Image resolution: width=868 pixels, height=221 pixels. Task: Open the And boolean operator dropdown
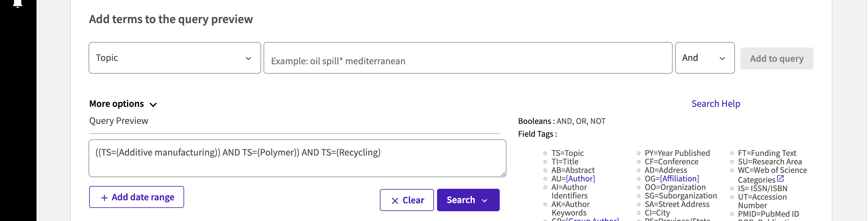[705, 58]
